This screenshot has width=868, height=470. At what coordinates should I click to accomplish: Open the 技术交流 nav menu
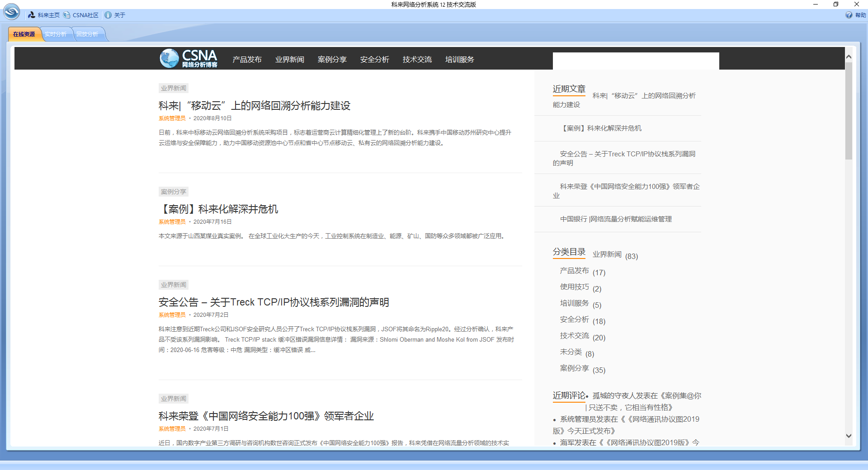coord(417,60)
